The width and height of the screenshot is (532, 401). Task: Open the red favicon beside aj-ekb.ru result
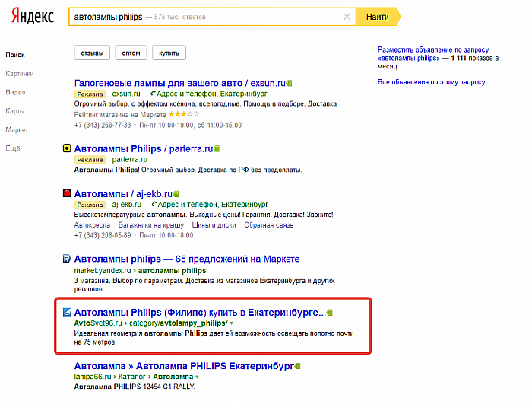(67, 193)
